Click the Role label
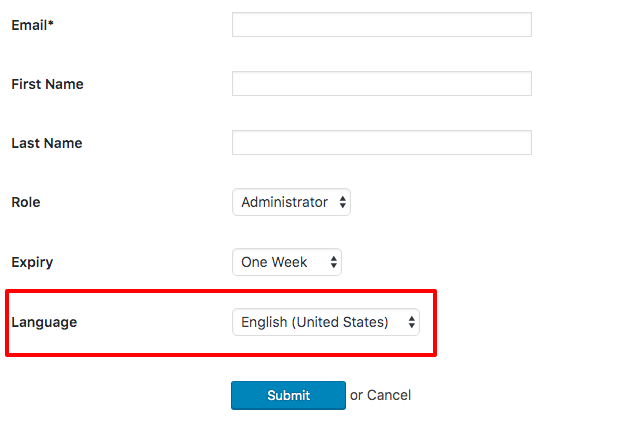Viewport: 630px width, 433px height. click(26, 202)
